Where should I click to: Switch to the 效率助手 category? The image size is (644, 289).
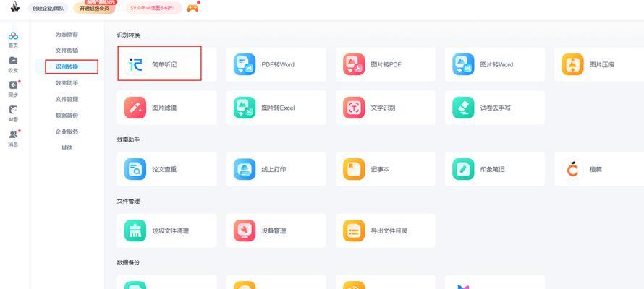67,83
